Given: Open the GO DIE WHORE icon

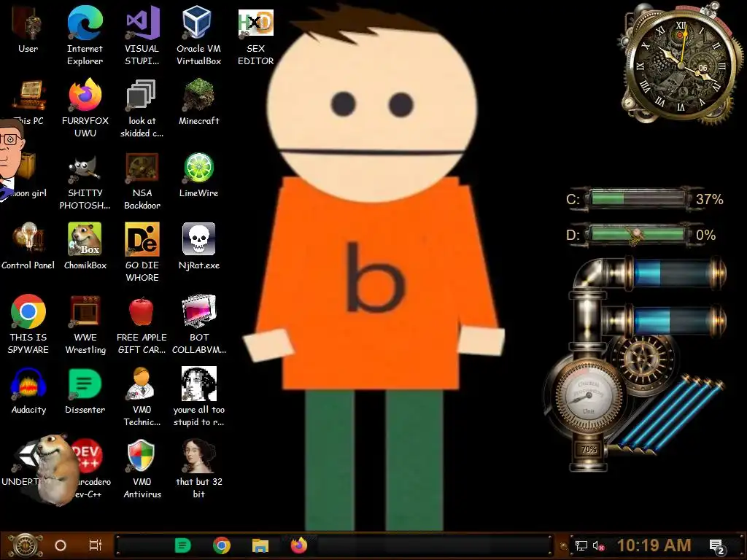Looking at the screenshot, I should [142, 252].
